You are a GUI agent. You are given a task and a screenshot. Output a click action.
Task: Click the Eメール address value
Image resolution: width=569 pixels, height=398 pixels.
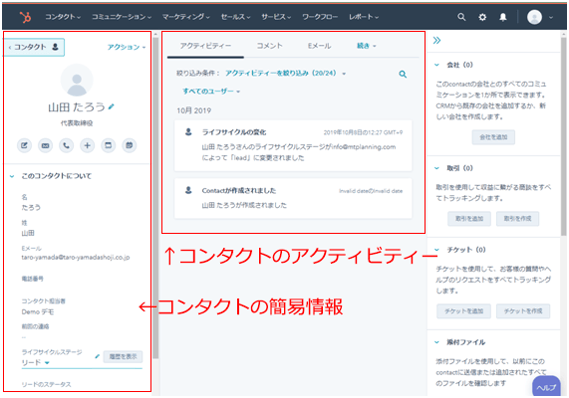(x=75, y=258)
